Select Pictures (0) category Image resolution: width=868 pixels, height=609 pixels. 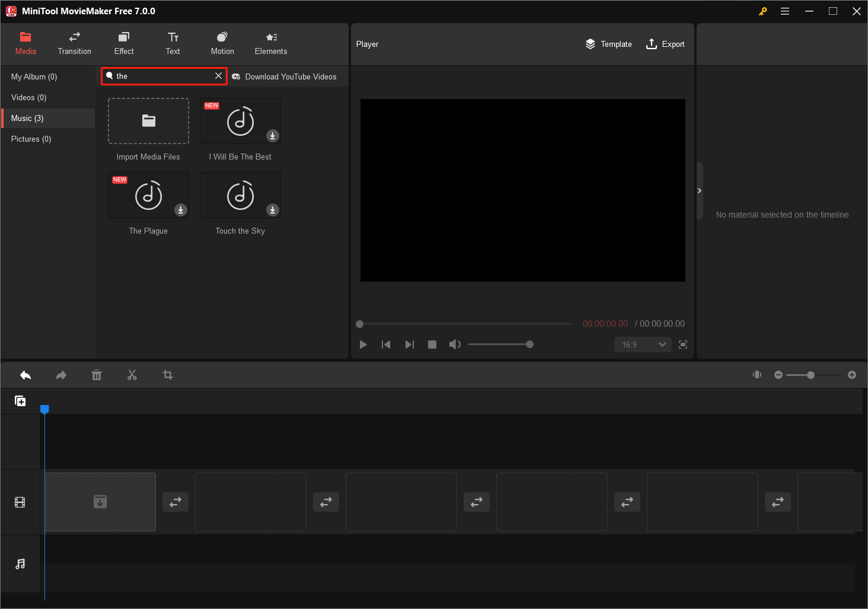(48, 139)
